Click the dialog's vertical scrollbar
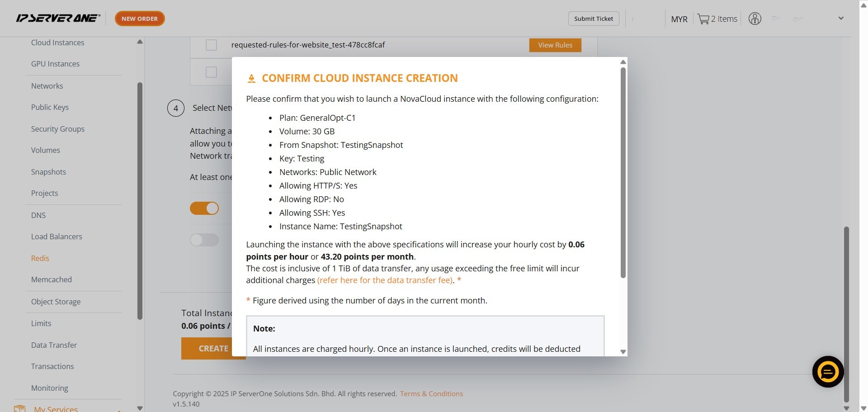This screenshot has width=868, height=412. [623, 172]
